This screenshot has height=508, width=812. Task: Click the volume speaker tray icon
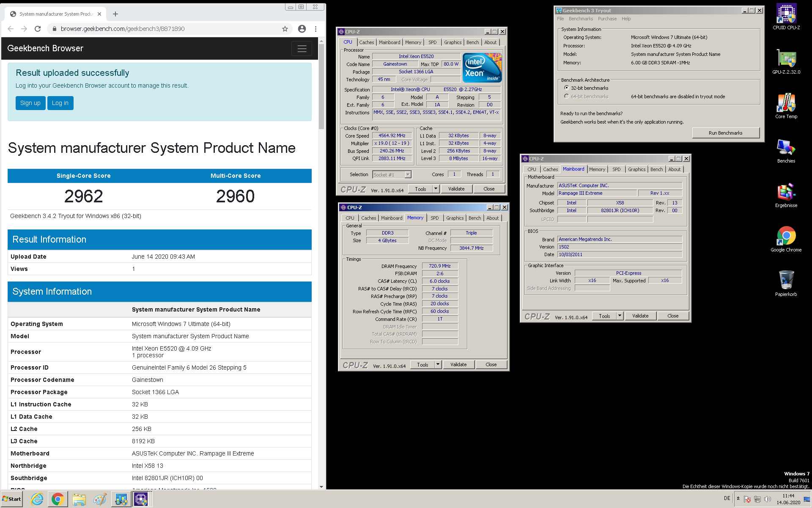pos(768,499)
